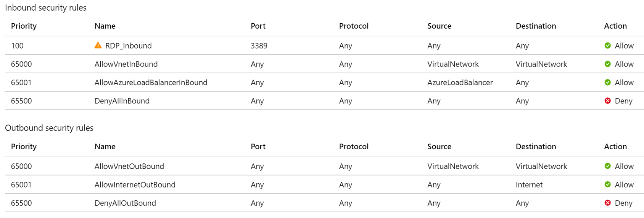The image size is (644, 218).
Task: Open the AllowInternetOutBound rule
Action: tap(135, 185)
